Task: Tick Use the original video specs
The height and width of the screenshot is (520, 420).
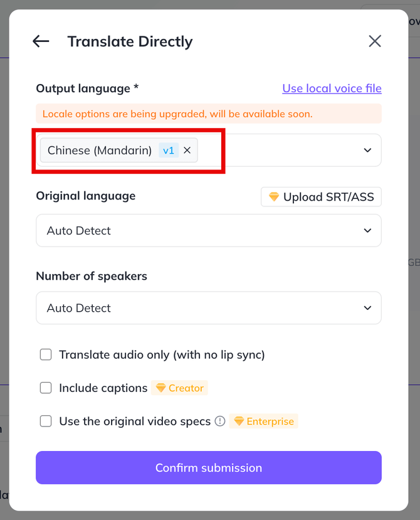Action: [x=46, y=421]
